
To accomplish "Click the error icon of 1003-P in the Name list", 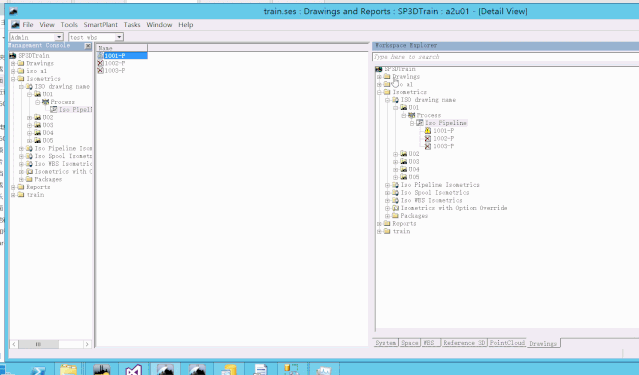I will point(100,71).
